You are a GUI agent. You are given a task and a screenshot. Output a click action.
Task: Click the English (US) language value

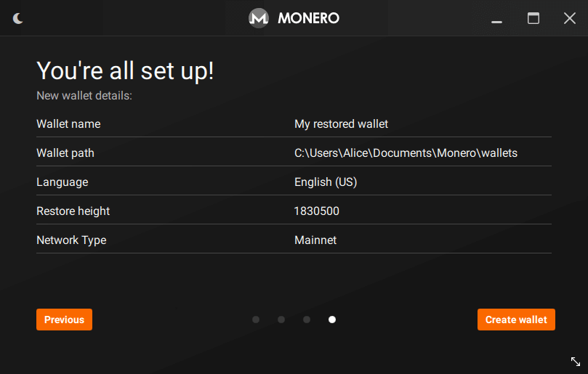326,182
